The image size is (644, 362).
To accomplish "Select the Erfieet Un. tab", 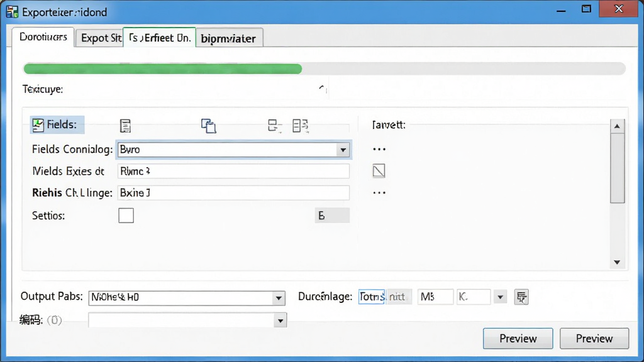I will click(x=159, y=38).
